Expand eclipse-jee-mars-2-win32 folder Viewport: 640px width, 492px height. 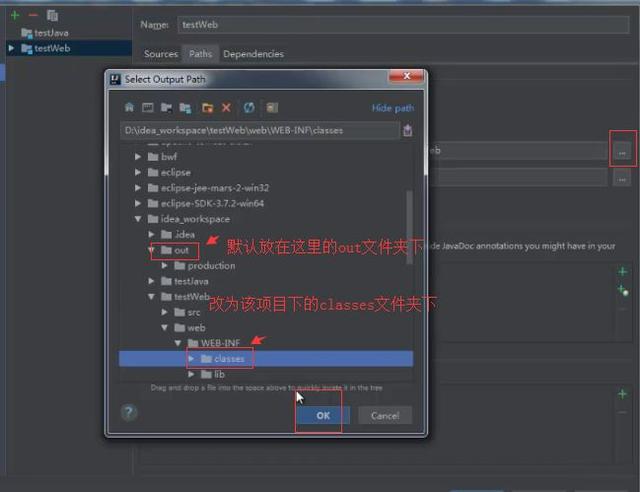[x=138, y=188]
